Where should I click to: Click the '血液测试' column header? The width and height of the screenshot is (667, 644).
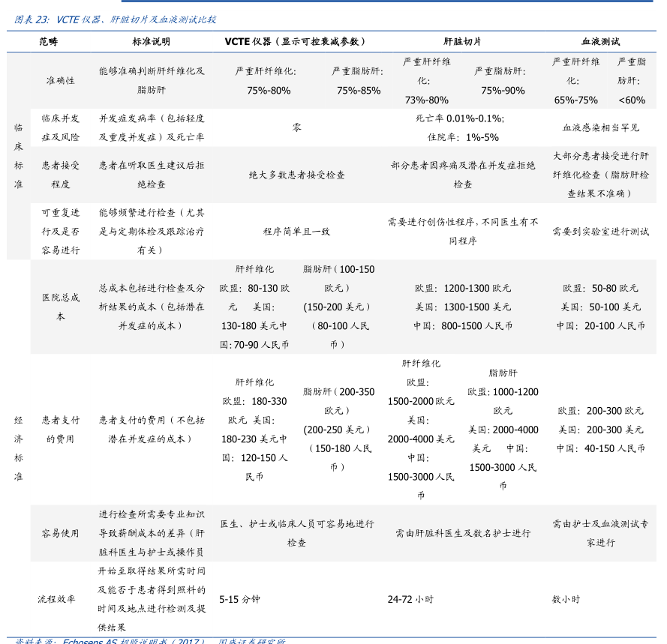tap(600, 42)
